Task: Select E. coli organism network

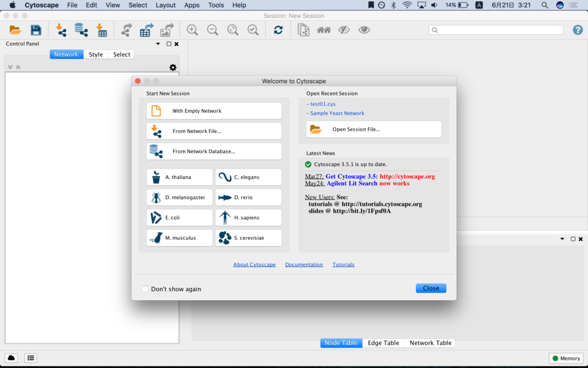Action: (179, 217)
